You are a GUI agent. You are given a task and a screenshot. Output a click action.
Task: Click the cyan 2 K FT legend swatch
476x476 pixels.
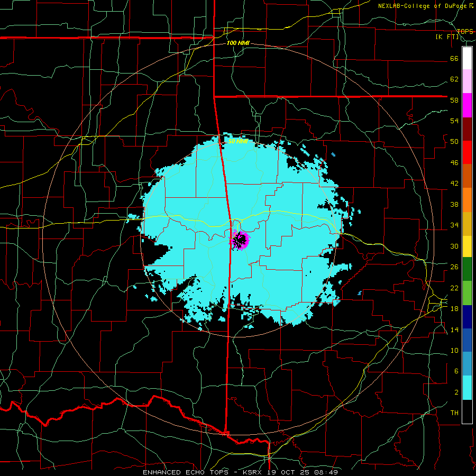click(x=467, y=388)
